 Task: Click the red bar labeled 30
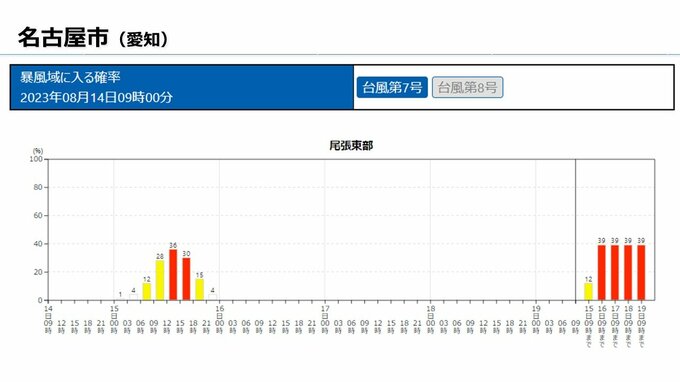pyautogui.click(x=186, y=279)
